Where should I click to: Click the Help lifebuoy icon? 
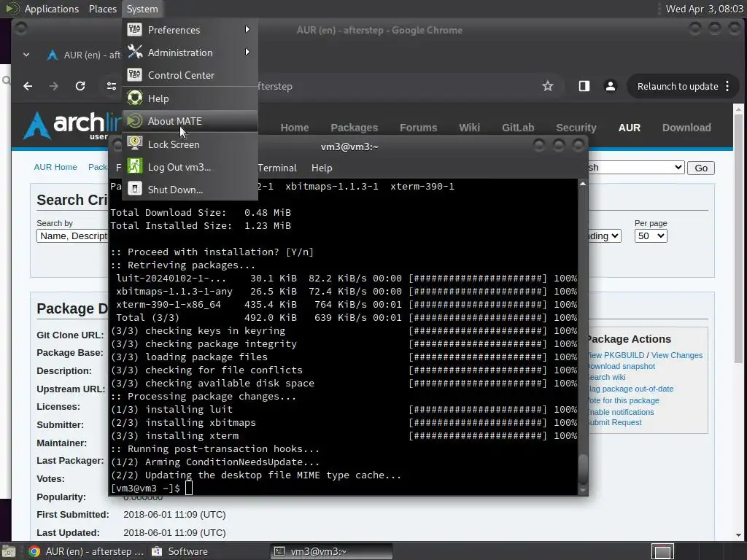click(135, 98)
